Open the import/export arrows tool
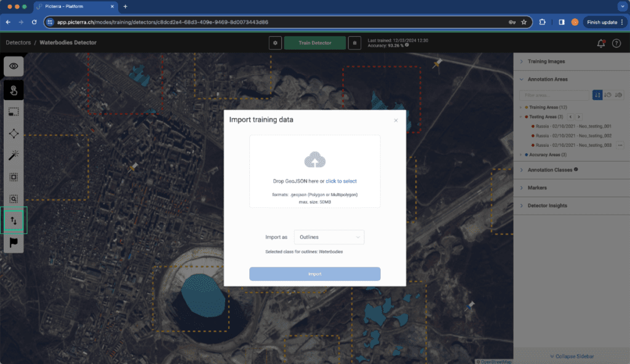 (x=14, y=221)
